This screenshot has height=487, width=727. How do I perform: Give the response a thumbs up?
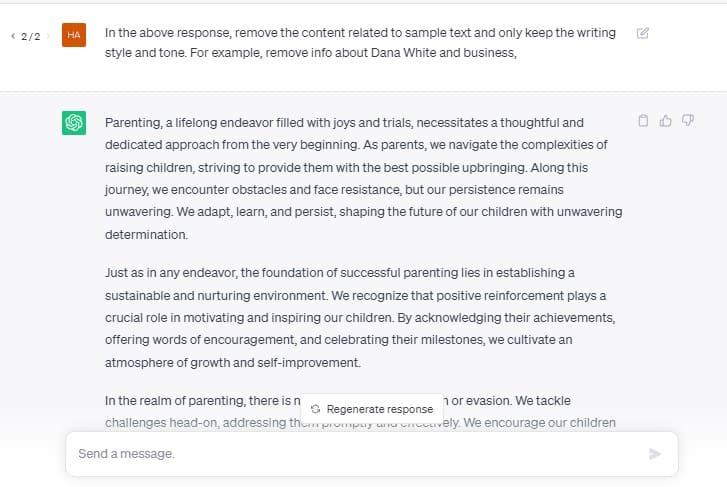(x=665, y=121)
